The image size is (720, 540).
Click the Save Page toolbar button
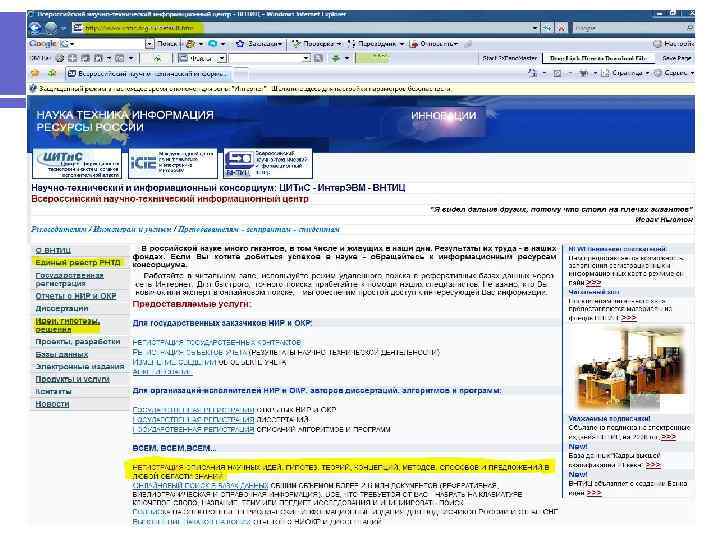[676, 58]
